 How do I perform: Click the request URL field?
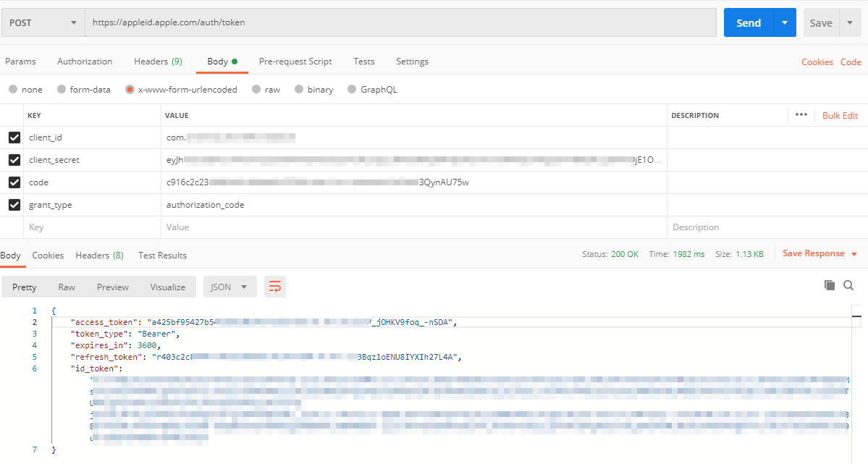coord(401,22)
